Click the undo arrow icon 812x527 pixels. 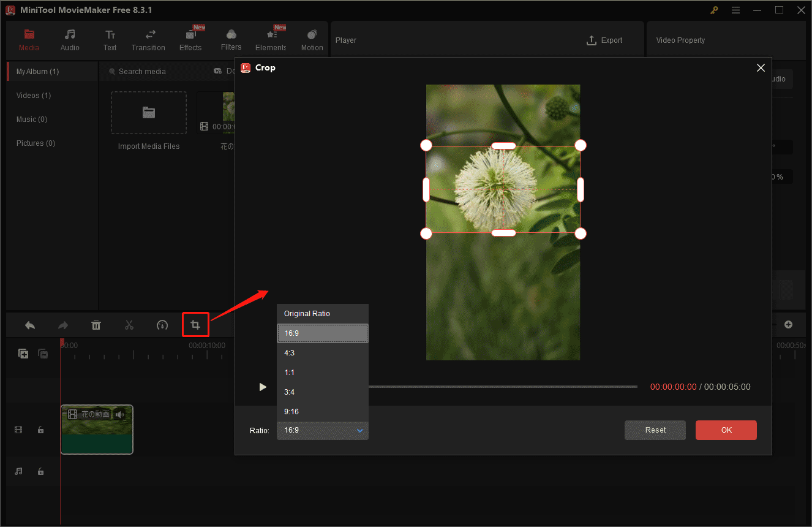pyautogui.click(x=30, y=325)
